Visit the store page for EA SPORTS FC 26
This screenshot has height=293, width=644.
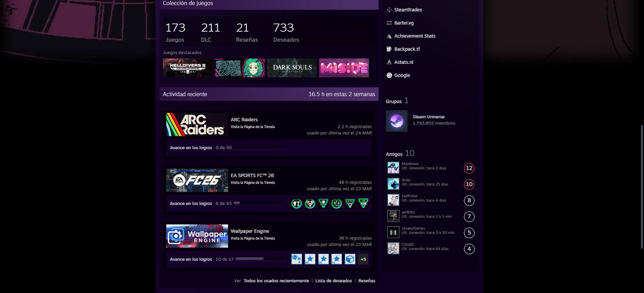253,182
